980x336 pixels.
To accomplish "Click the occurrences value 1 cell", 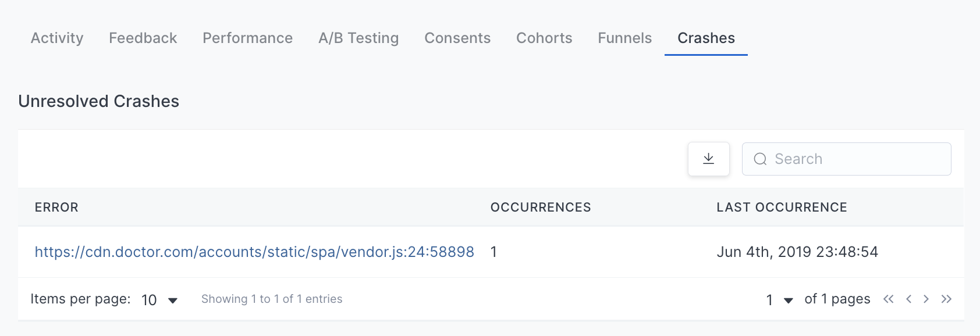I will 493,252.
